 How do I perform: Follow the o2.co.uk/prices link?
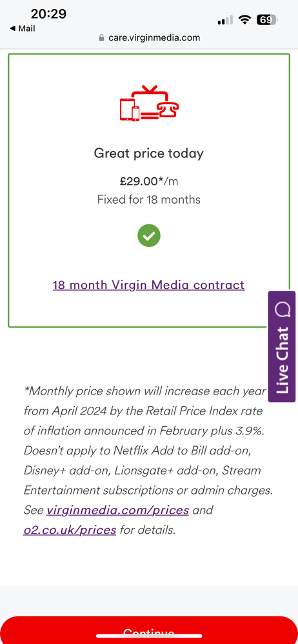70,530
